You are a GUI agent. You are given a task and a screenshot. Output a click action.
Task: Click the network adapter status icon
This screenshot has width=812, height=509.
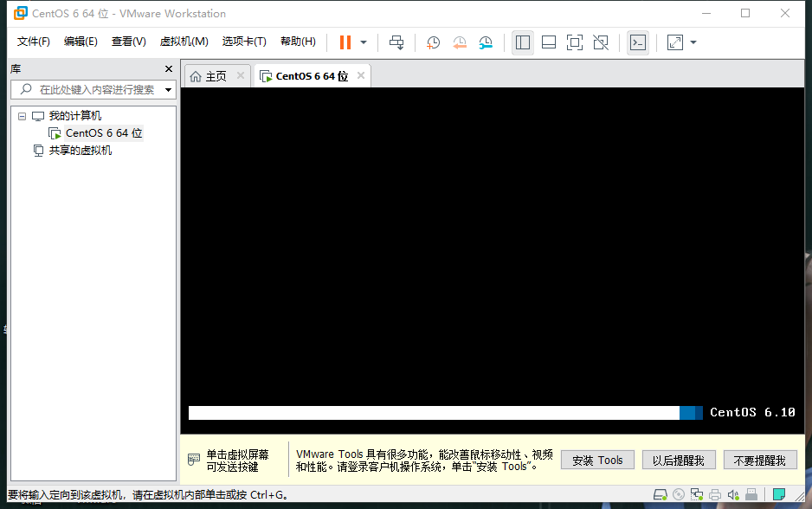697,494
